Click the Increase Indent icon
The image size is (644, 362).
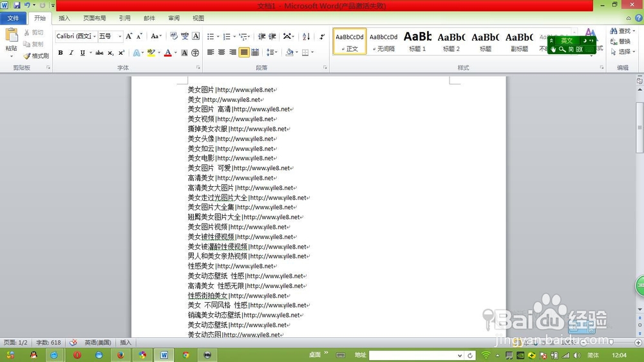tap(272, 37)
